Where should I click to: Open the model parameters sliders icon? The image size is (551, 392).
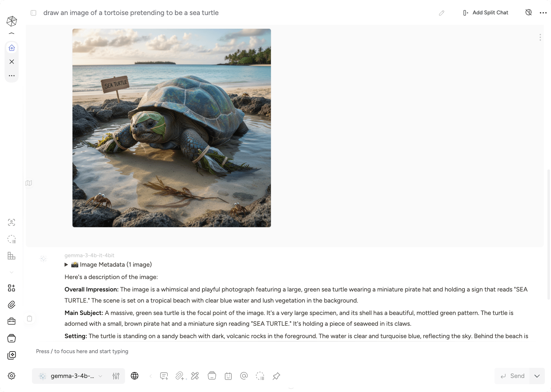click(x=116, y=376)
